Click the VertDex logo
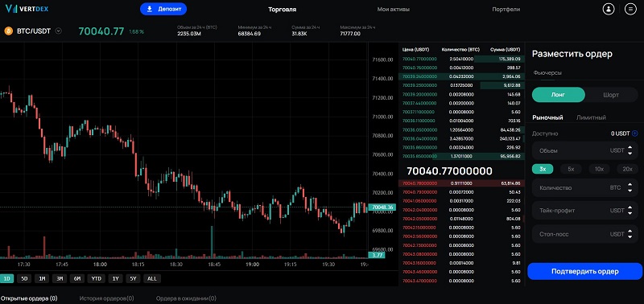The image size is (644, 304). (27, 9)
